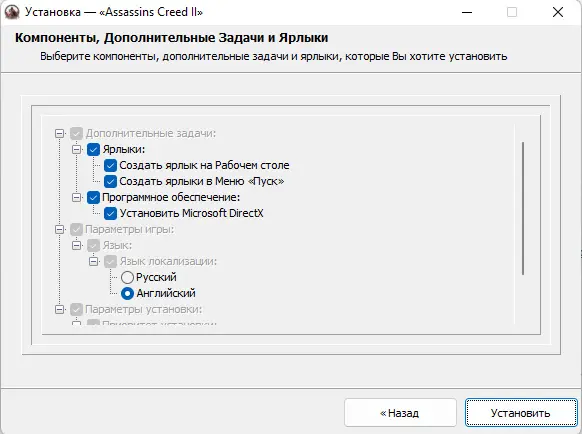Image resolution: width=582 pixels, height=434 pixels.
Task: Toggle Создать ярлык на Рабочем столе checkbox
Action: [110, 165]
